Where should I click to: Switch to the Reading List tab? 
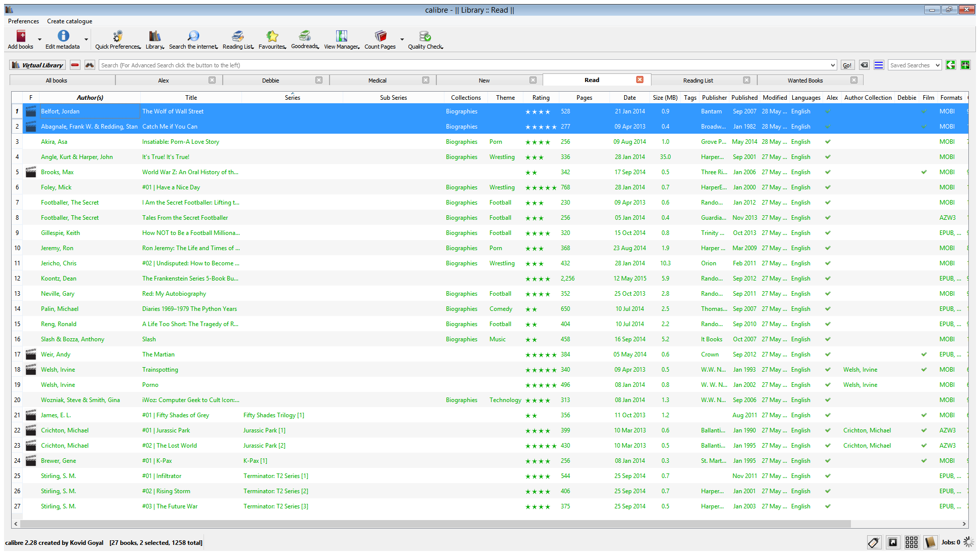698,80
